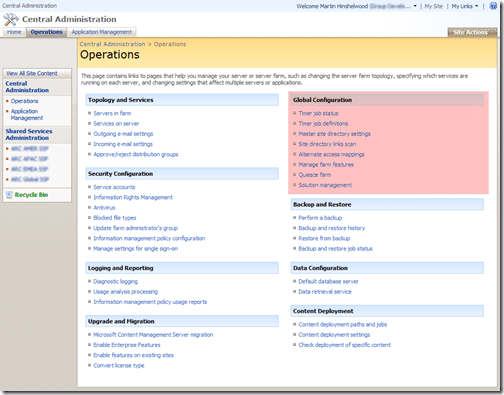Open Timer job definitions
This screenshot has width=504, height=395.
323,124
